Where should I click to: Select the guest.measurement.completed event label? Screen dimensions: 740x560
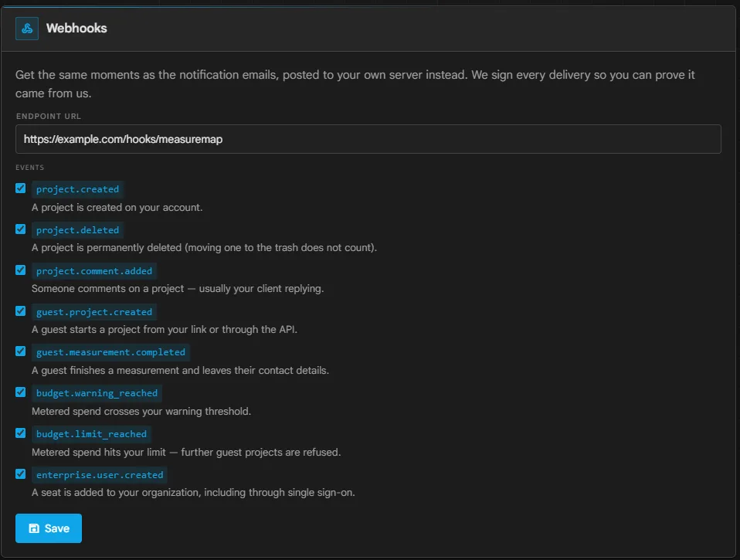point(111,352)
